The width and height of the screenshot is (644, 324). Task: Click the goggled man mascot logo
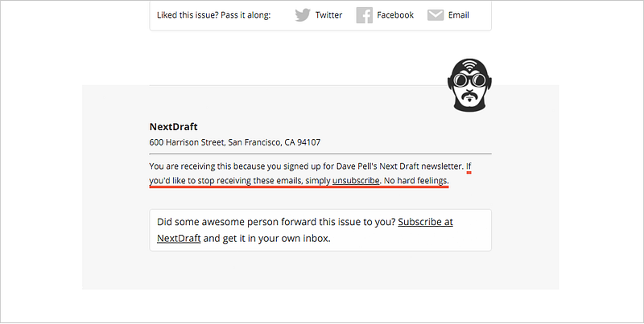470,85
